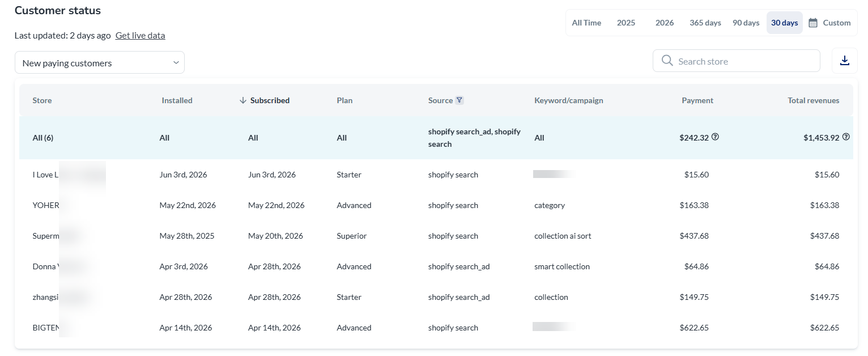Click the search magnifier icon
The width and height of the screenshot is (868, 356).
click(x=667, y=61)
